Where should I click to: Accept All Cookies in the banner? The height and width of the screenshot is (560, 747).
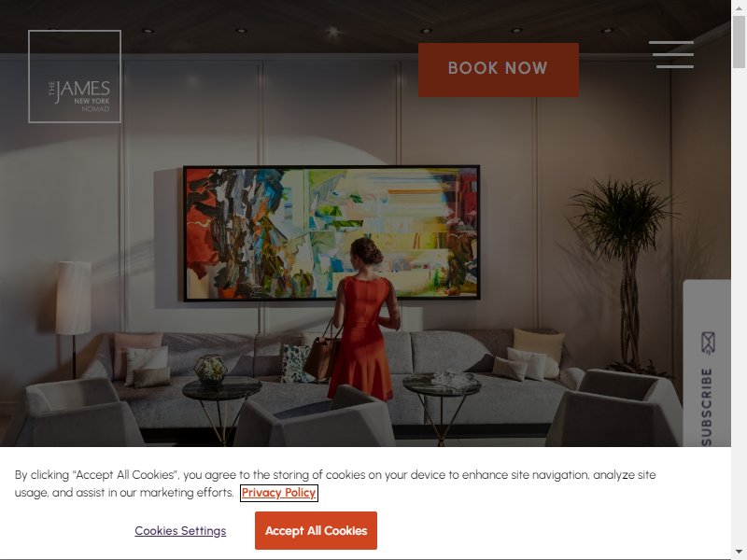(316, 530)
